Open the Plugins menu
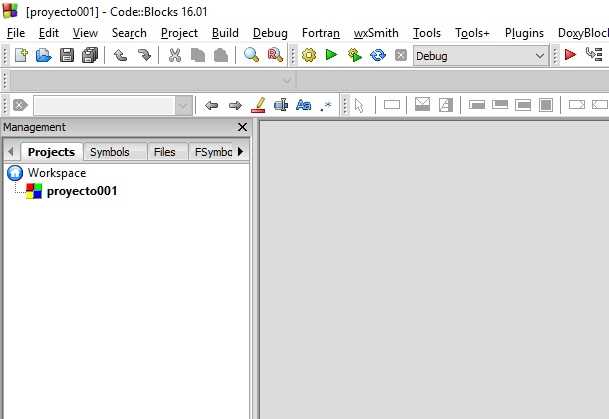The image size is (609, 419). point(524,33)
